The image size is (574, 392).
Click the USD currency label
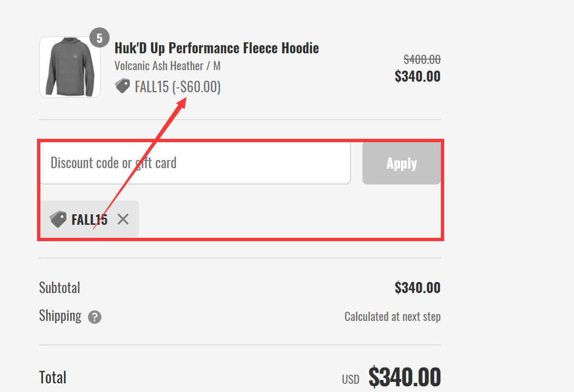(x=351, y=379)
